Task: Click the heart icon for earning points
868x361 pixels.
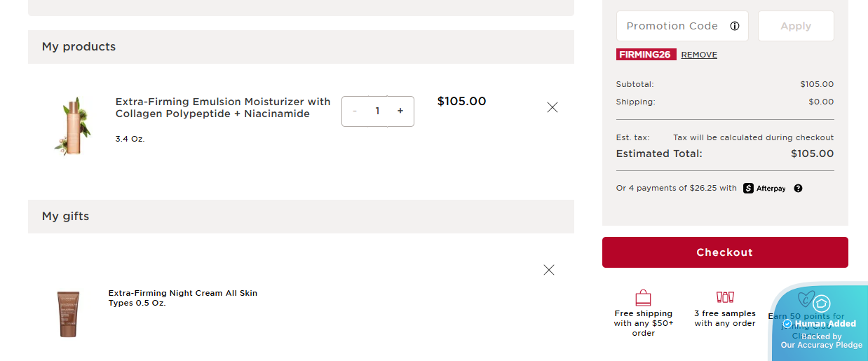Action: pos(806,298)
